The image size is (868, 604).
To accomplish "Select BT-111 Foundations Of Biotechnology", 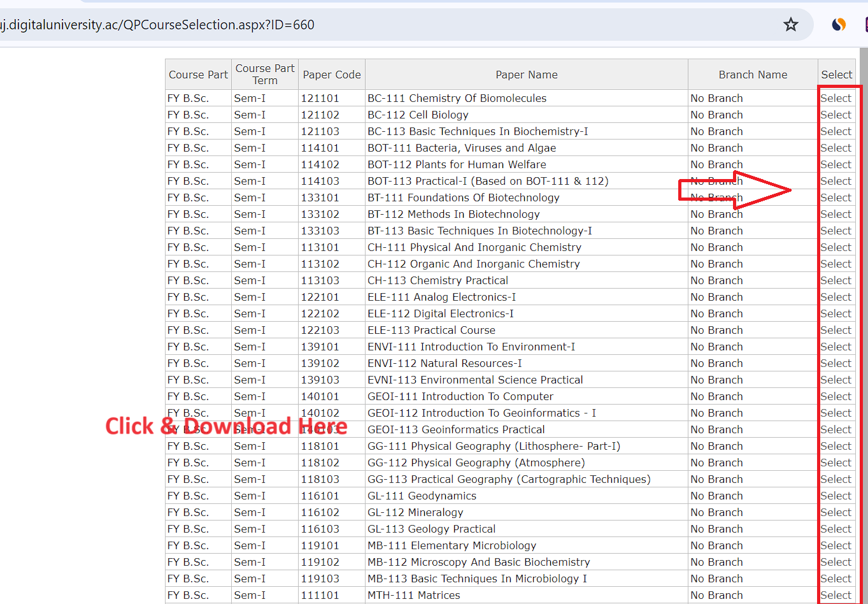I will click(836, 198).
